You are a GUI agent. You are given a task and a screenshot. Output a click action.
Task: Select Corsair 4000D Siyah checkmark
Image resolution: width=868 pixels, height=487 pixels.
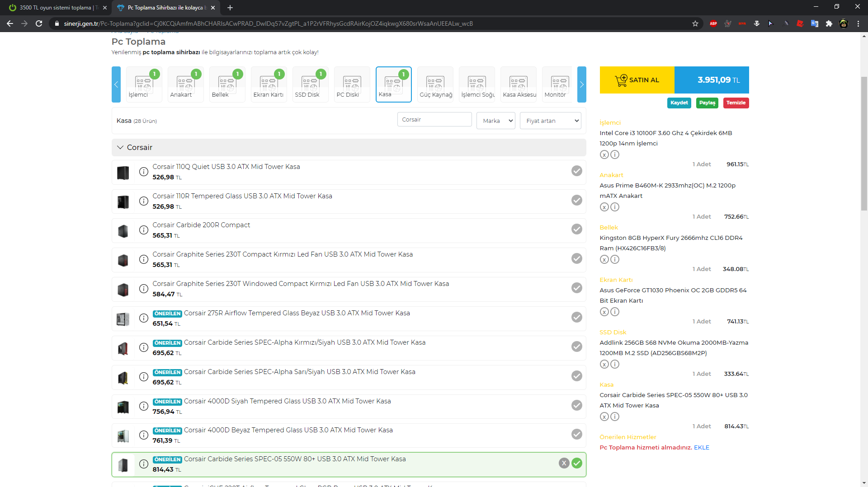pyautogui.click(x=577, y=405)
